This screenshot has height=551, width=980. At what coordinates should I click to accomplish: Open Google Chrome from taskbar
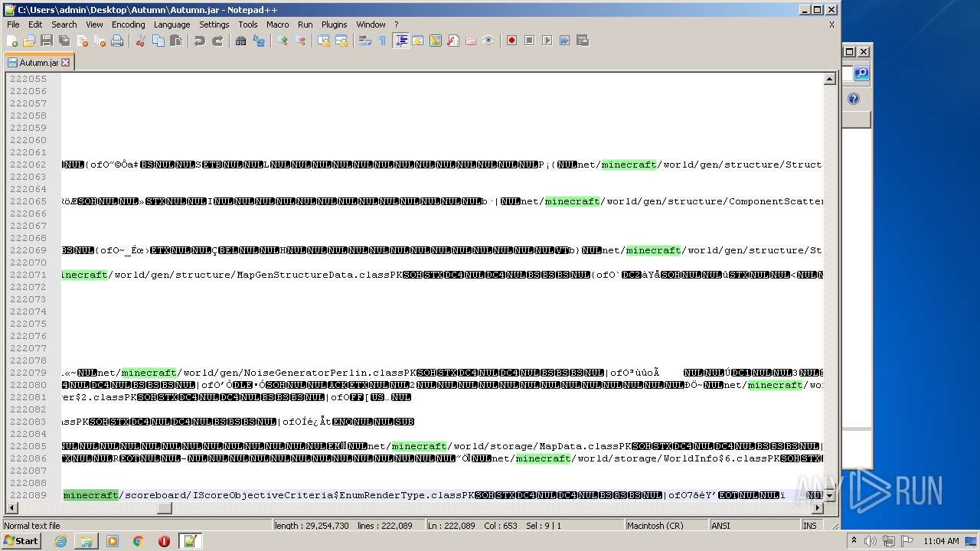(138, 541)
